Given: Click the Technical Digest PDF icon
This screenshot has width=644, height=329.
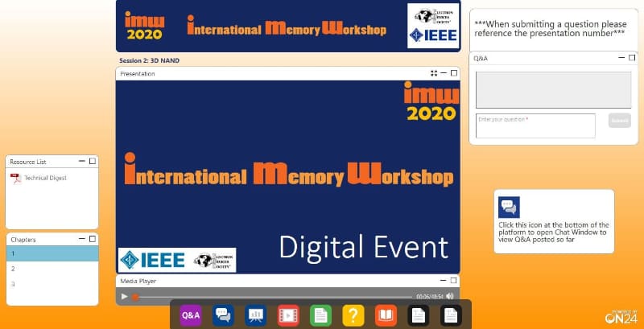Looking at the screenshot, I should [15, 179].
